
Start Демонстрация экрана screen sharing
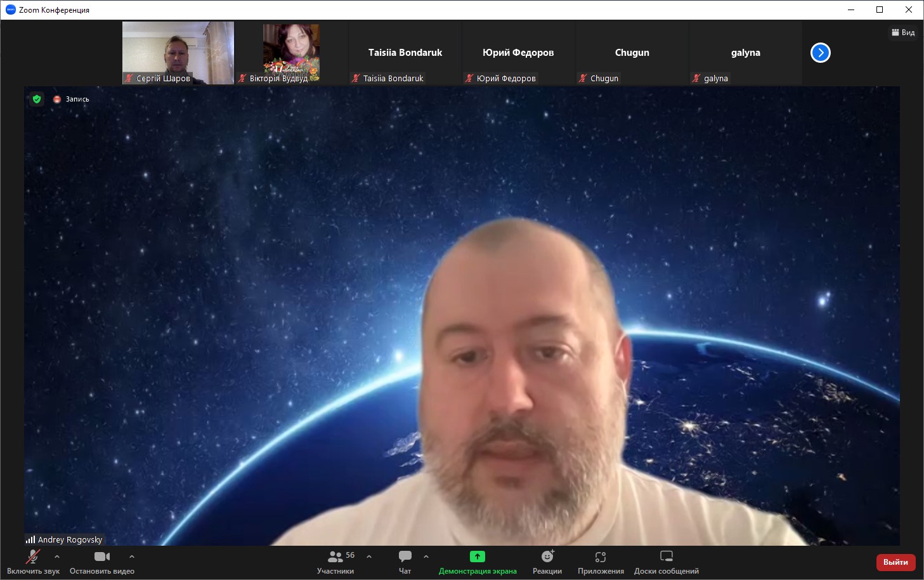(478, 562)
